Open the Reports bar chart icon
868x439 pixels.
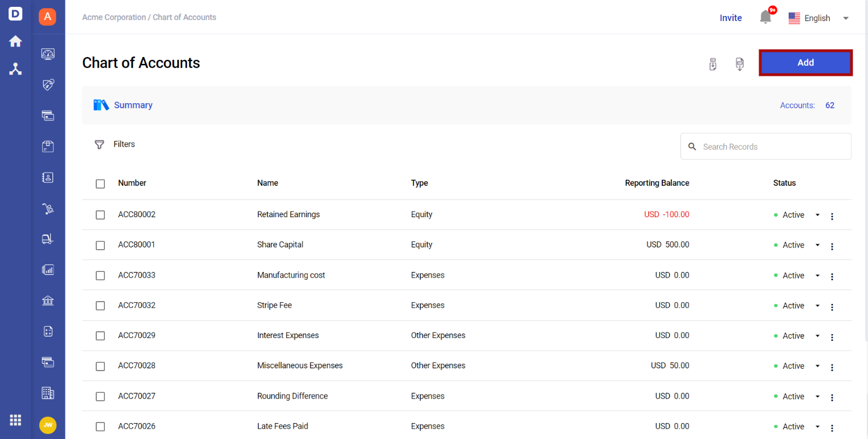[48, 270]
